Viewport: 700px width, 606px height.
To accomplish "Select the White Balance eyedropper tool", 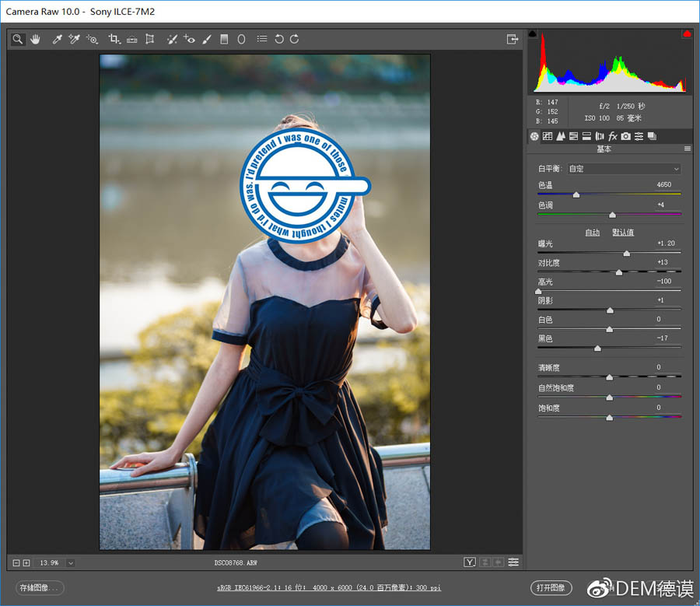I will [57, 39].
